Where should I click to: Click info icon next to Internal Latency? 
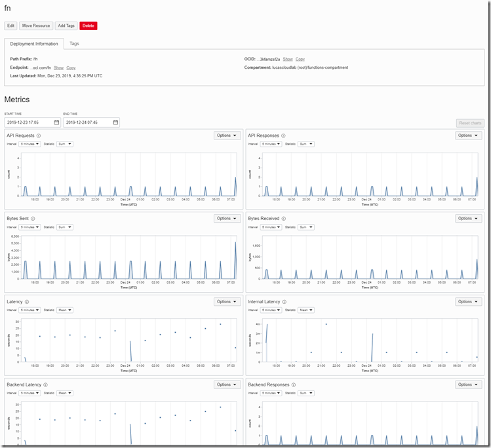[285, 302]
